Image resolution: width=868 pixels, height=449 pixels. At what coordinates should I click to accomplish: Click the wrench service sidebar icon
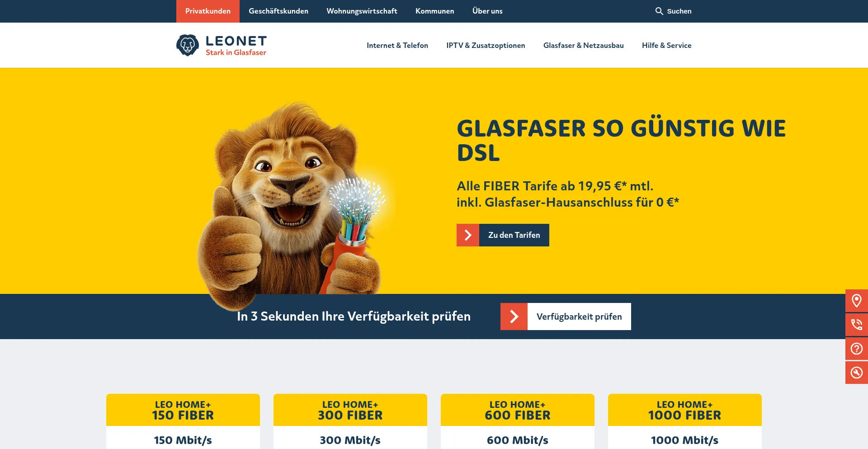pos(857,373)
